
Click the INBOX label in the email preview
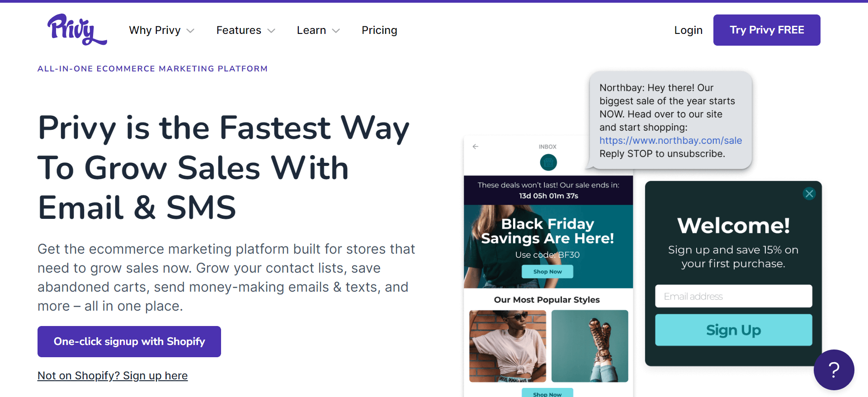click(547, 147)
